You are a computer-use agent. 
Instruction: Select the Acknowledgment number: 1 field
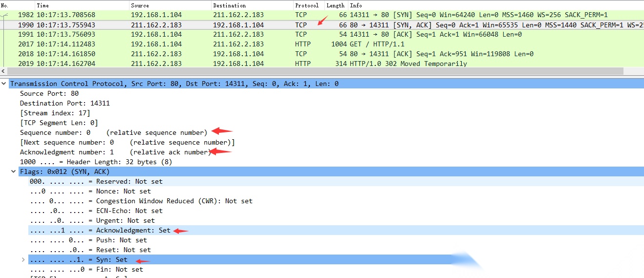pos(116,152)
